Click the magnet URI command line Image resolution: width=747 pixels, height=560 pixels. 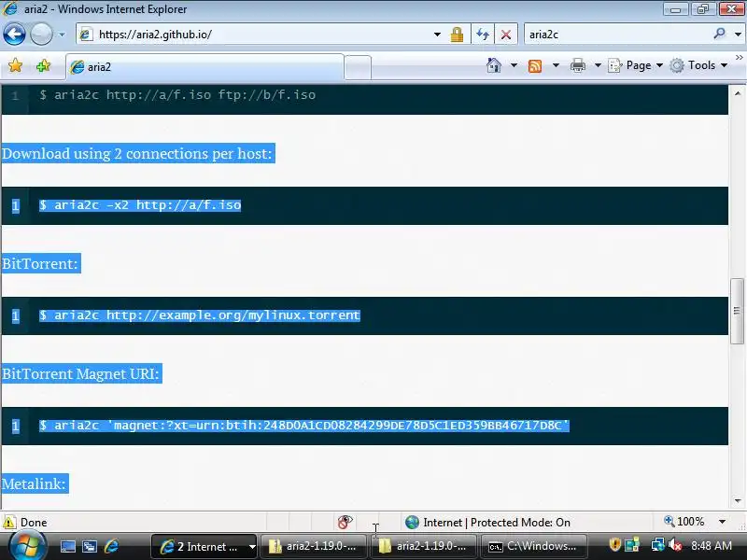[304, 426]
